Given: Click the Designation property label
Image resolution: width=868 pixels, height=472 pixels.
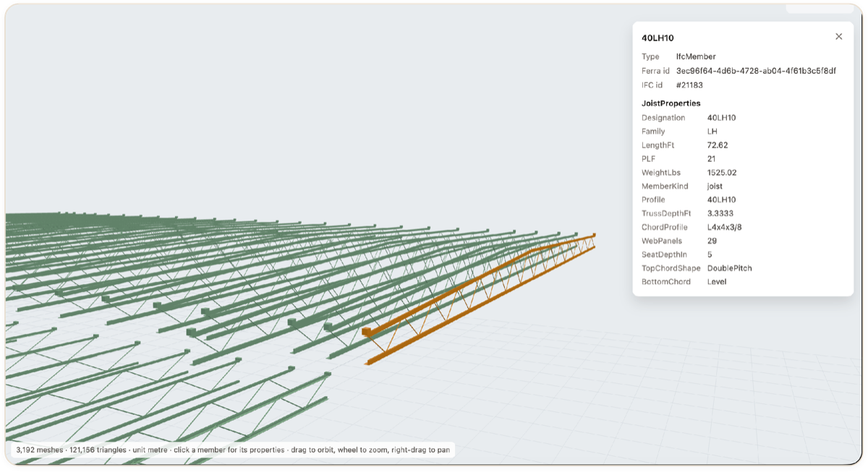Looking at the screenshot, I should 663,117.
